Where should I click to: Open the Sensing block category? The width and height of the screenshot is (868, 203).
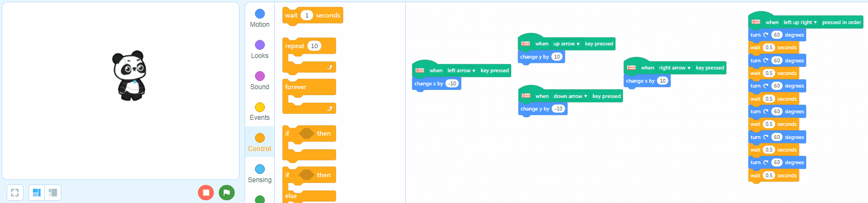click(x=259, y=173)
